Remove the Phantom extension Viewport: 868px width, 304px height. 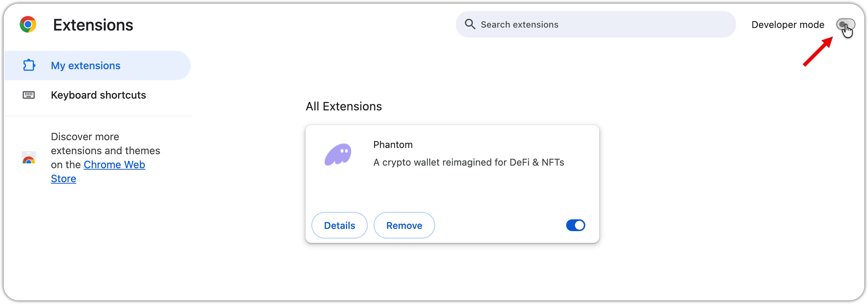(404, 225)
